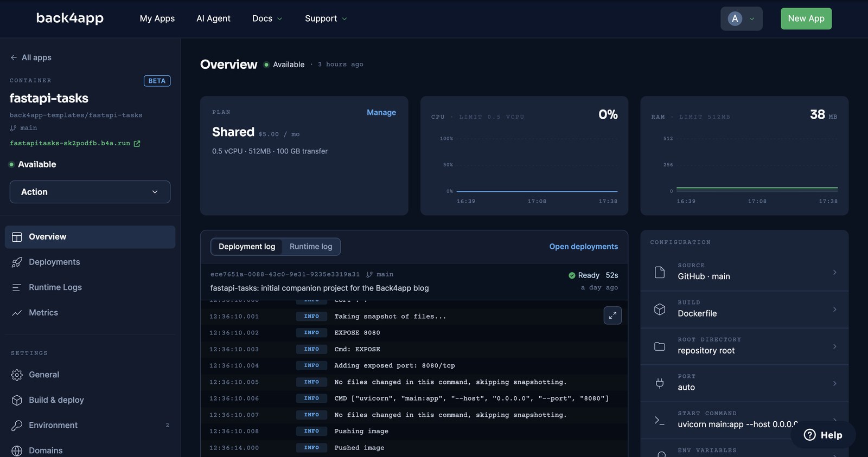The image size is (868, 457).
Task: Expand the deployment log to fullscreen
Action: coord(612,316)
